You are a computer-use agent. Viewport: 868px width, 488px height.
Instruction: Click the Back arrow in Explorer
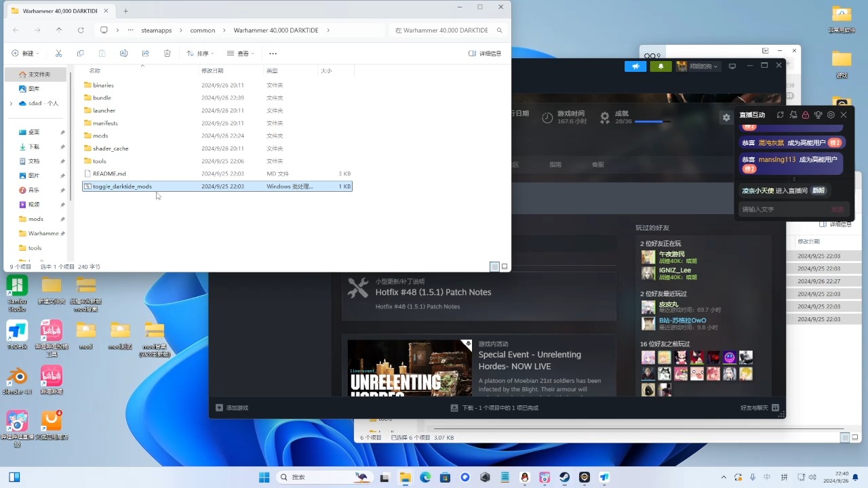16,30
